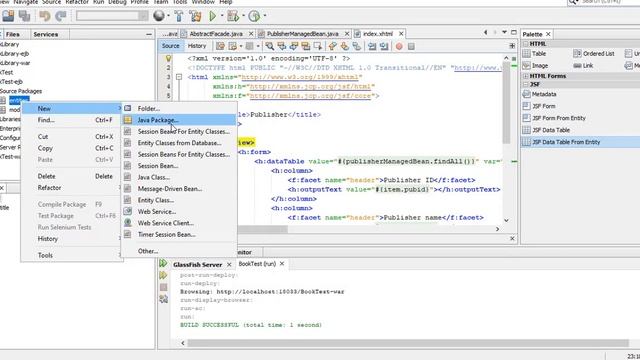Click the Redo toolbar icon
The height and width of the screenshot is (360, 640).
point(61,16)
